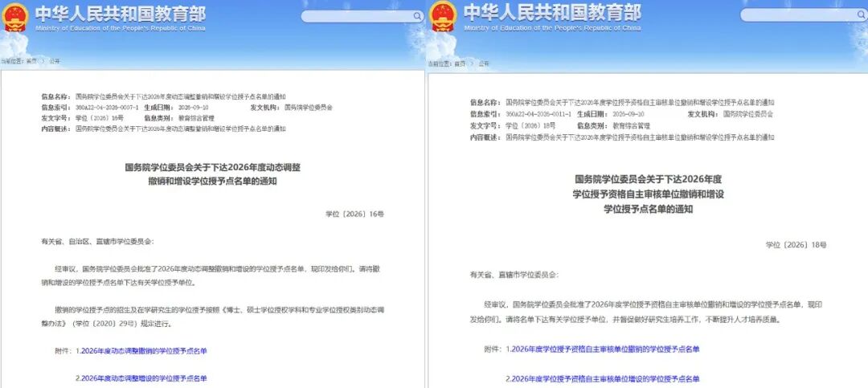The width and height of the screenshot is (868, 388).
Task: Open 公开 breadcrumb on the right page
Action: pyautogui.click(x=484, y=63)
